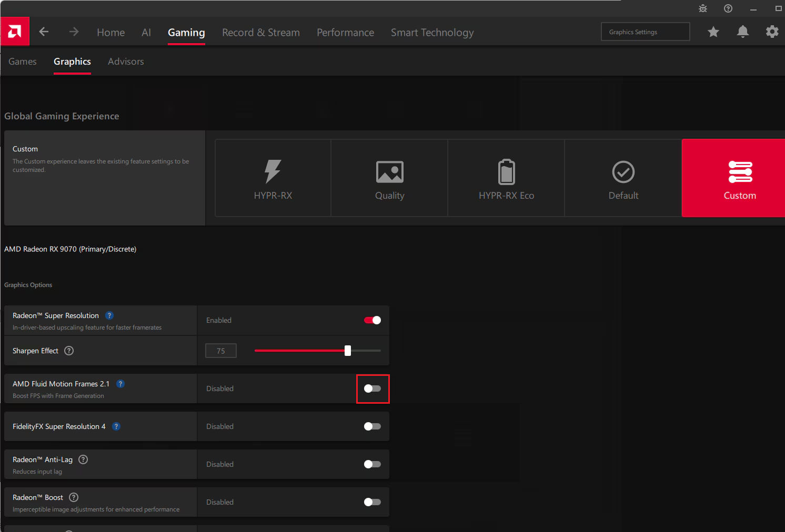
Task: Switch to the Games sub-tab
Action: 23,62
